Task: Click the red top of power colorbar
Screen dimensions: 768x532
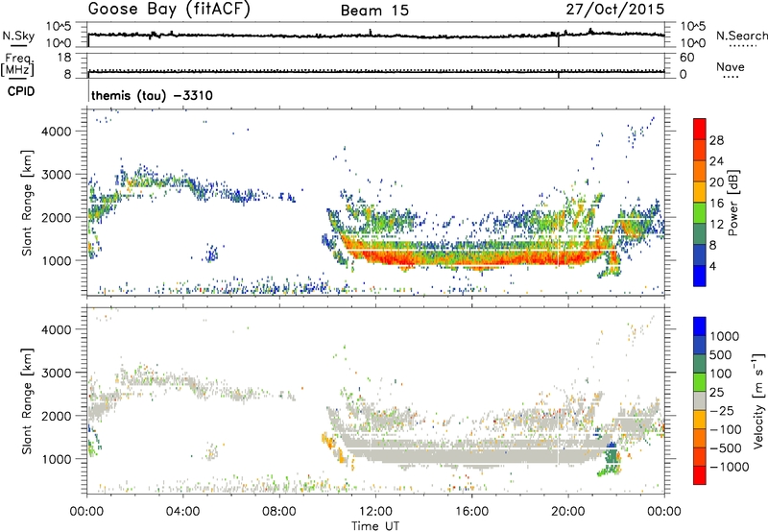Action: [x=700, y=129]
